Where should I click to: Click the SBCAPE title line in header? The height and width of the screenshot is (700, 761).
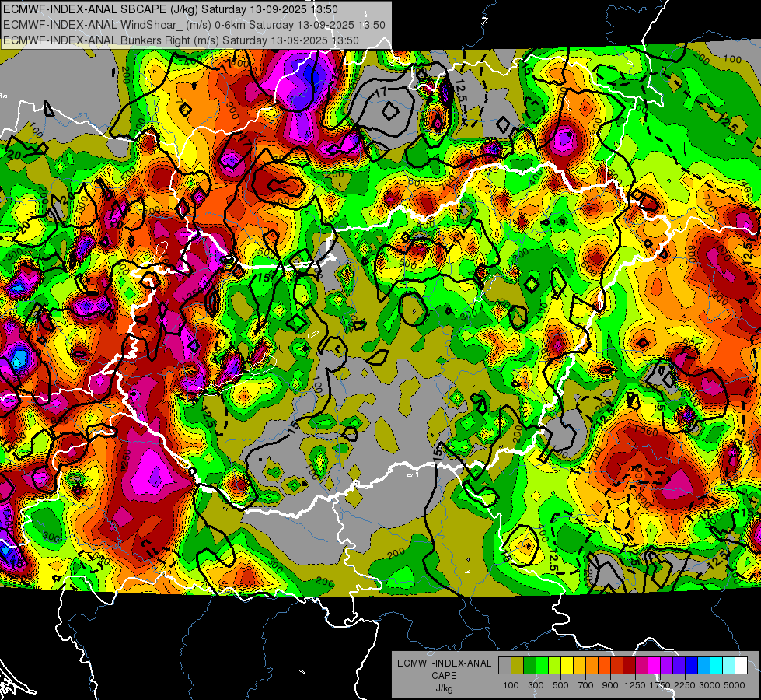171,9
